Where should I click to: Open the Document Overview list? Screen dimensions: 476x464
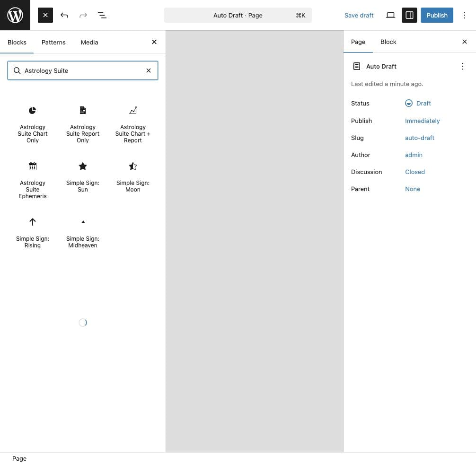click(102, 15)
